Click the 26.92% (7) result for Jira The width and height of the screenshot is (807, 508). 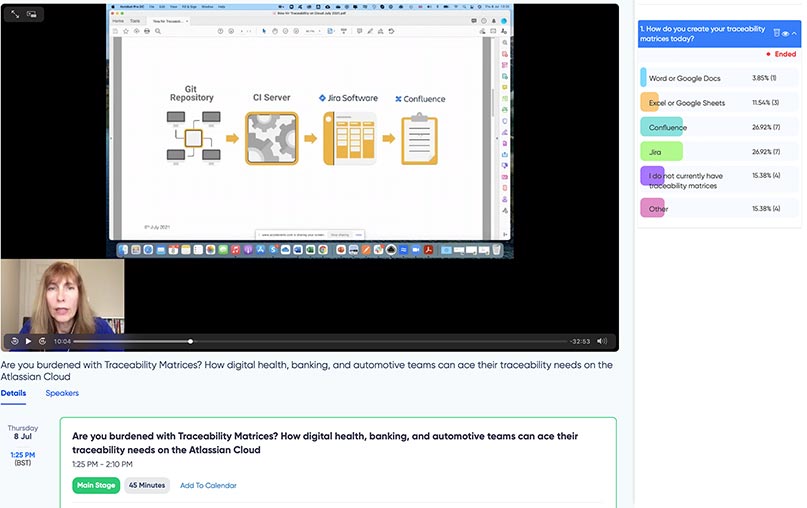pos(766,152)
